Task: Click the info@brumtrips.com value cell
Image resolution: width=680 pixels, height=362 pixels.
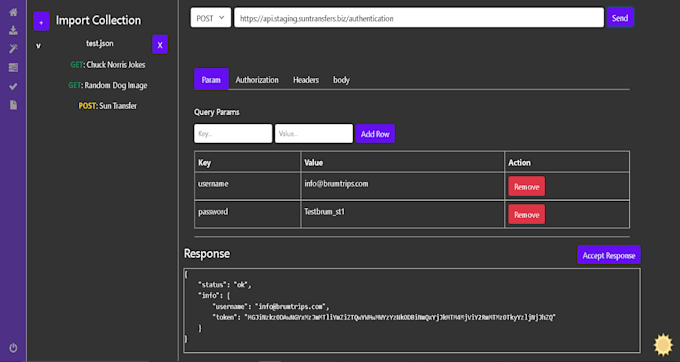Action: (x=402, y=186)
